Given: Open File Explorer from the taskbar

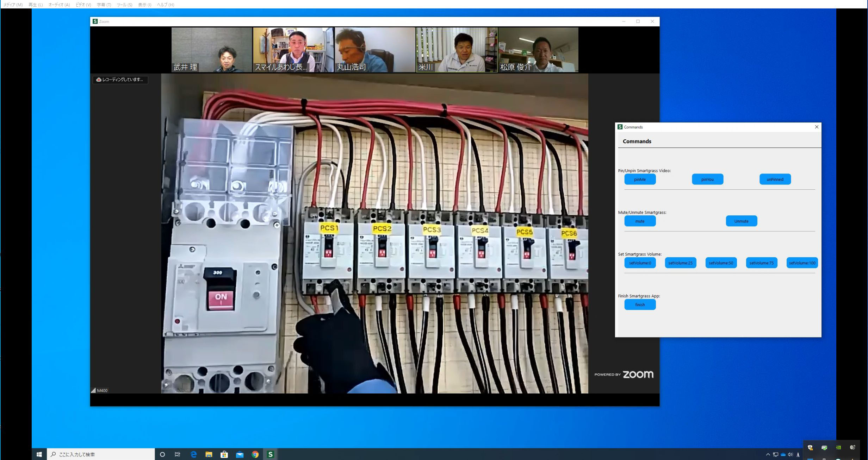Looking at the screenshot, I should pyautogui.click(x=209, y=454).
